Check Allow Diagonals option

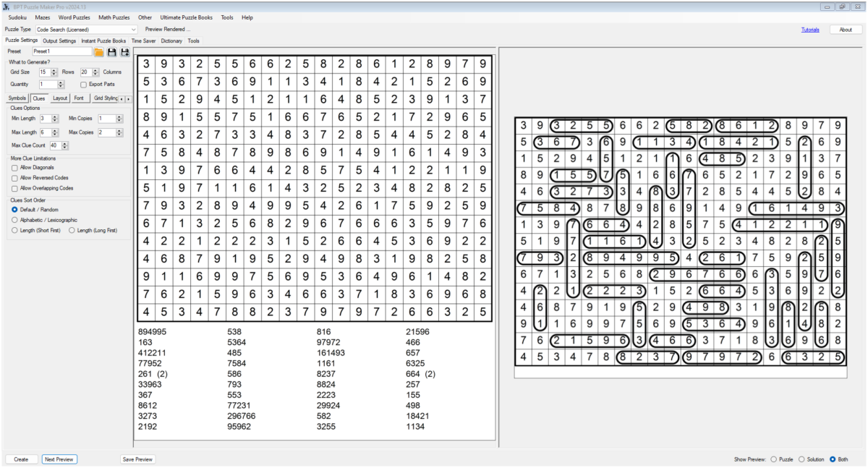coord(14,167)
